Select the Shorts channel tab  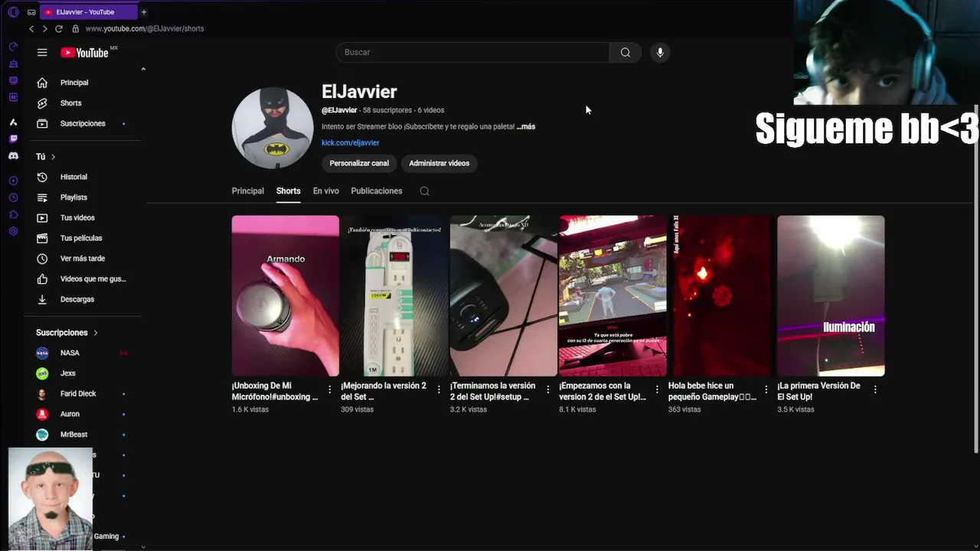pos(289,191)
